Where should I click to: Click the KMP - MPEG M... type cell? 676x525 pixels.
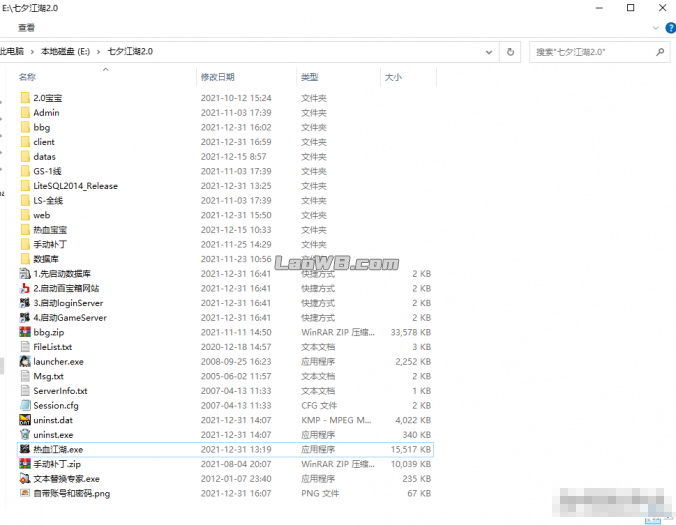(336, 420)
